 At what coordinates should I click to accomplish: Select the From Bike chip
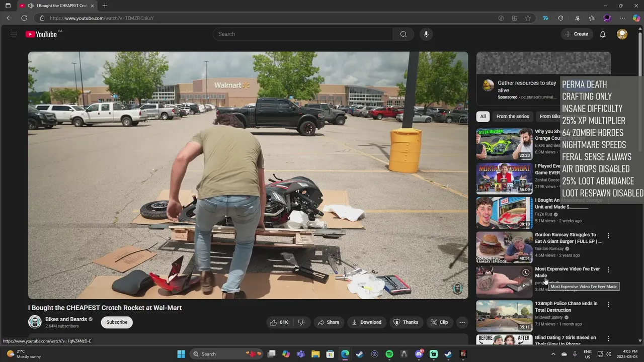click(548, 117)
